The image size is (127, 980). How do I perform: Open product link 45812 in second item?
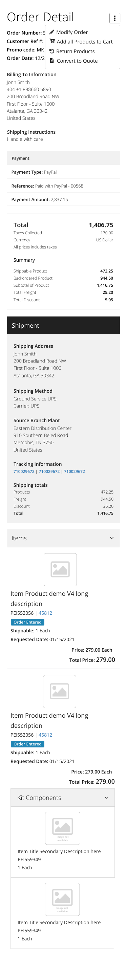(x=45, y=735)
